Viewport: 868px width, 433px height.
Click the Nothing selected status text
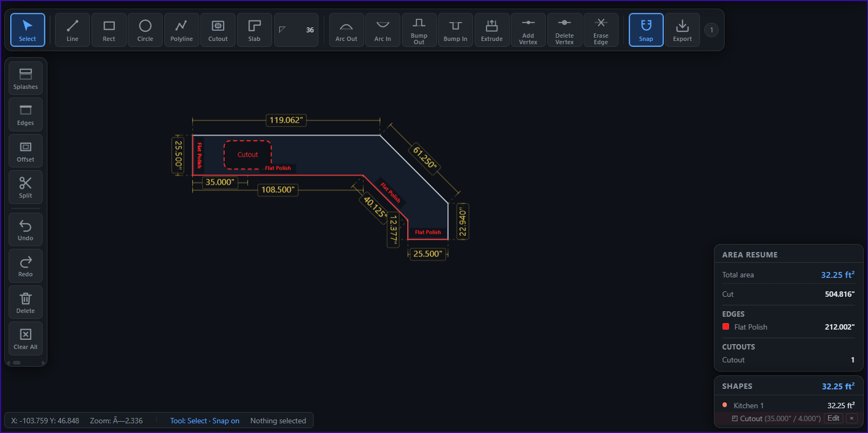pyautogui.click(x=278, y=421)
